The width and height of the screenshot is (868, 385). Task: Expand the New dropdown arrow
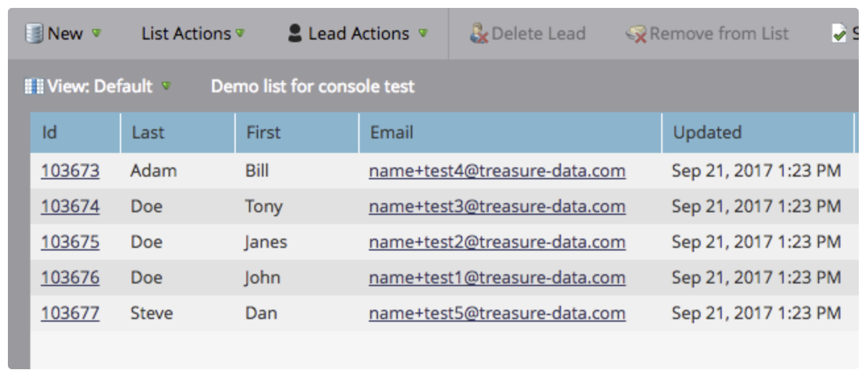(97, 33)
